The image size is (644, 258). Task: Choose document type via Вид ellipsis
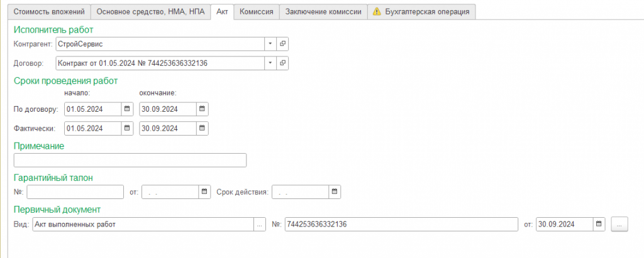coord(260,224)
